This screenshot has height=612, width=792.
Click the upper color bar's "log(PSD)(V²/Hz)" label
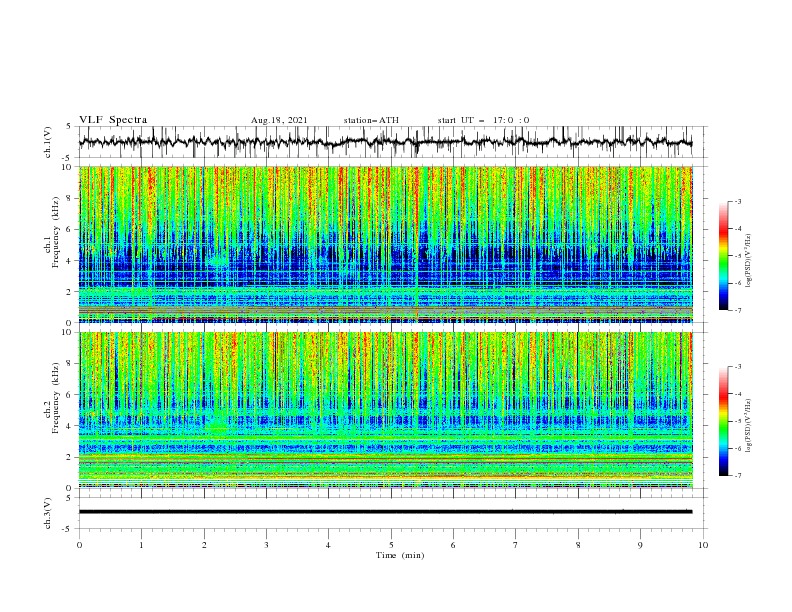(x=748, y=261)
